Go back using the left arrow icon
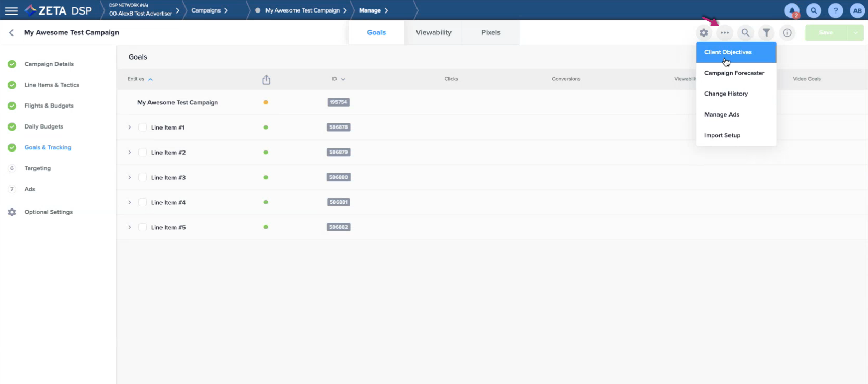Screen dimensions: 868x384 pos(11,32)
